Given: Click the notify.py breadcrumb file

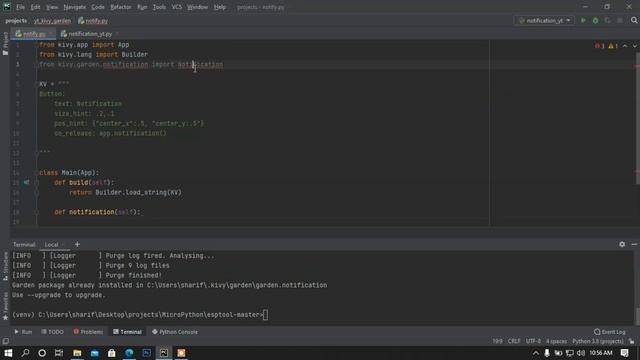Looking at the screenshot, I should coord(93,20).
